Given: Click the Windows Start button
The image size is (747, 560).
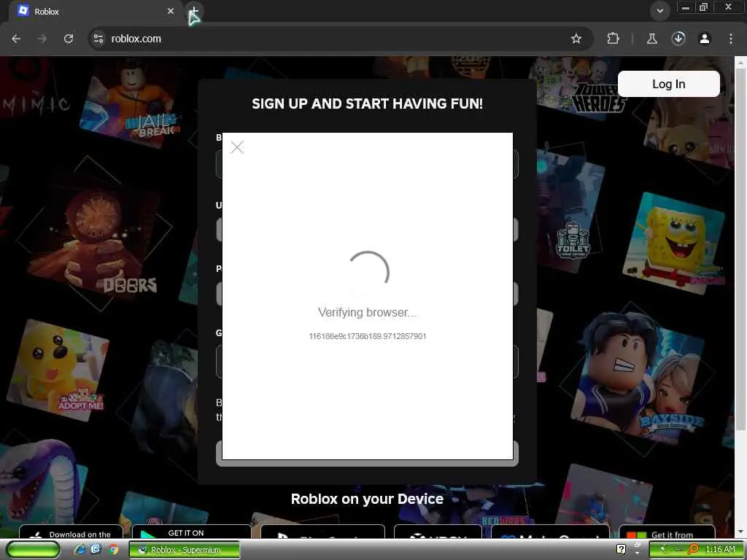Looking at the screenshot, I should [x=34, y=550].
